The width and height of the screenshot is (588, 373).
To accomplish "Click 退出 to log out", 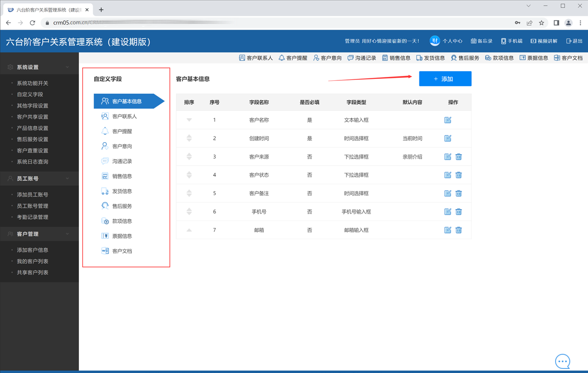I will click(x=574, y=41).
